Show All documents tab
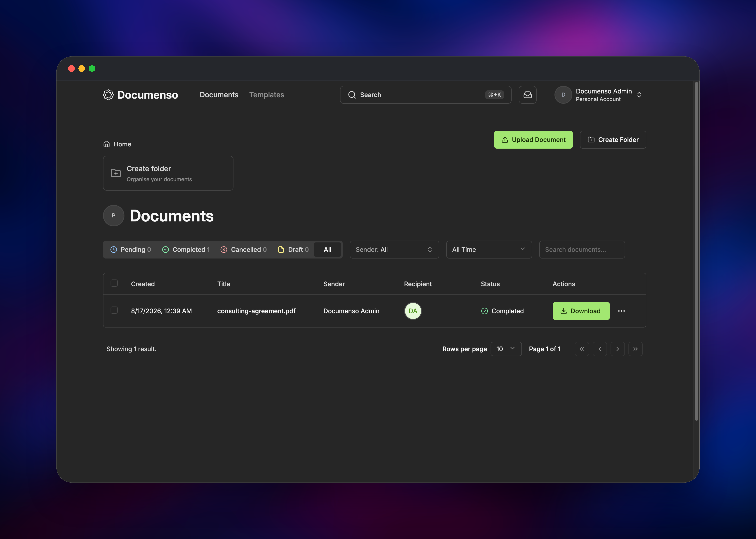The image size is (756, 539). (x=327, y=250)
